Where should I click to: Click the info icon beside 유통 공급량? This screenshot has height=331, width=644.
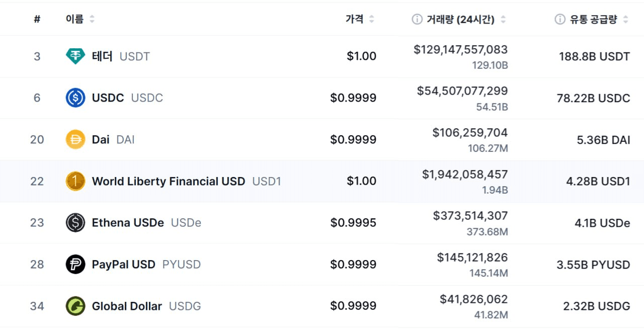(559, 20)
